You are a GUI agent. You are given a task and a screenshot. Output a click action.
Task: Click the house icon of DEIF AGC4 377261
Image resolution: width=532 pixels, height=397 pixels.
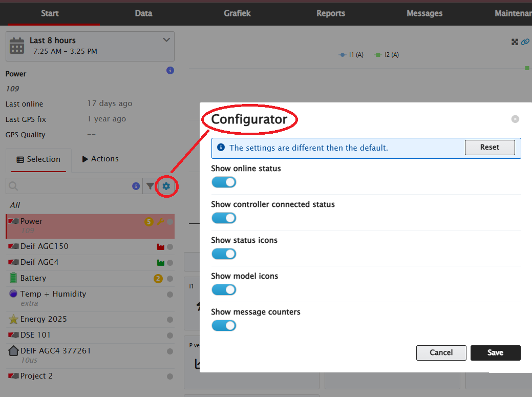(x=13, y=351)
